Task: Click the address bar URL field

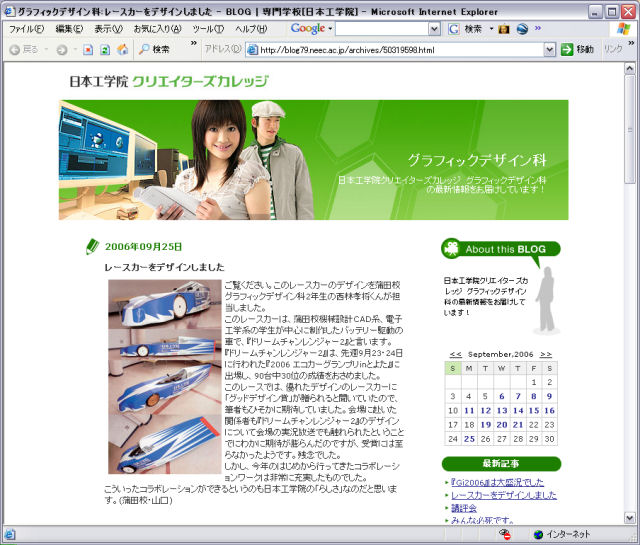Action: tap(401, 50)
